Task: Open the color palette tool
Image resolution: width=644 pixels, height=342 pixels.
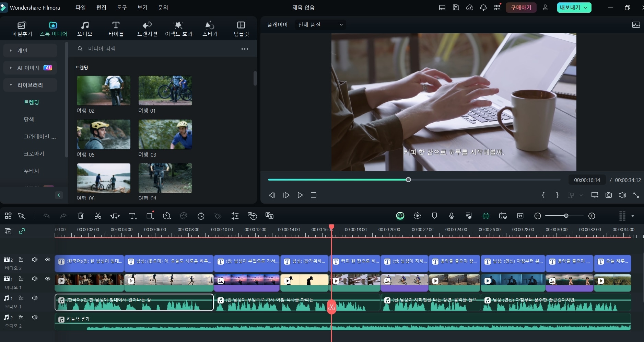Action: click(184, 216)
